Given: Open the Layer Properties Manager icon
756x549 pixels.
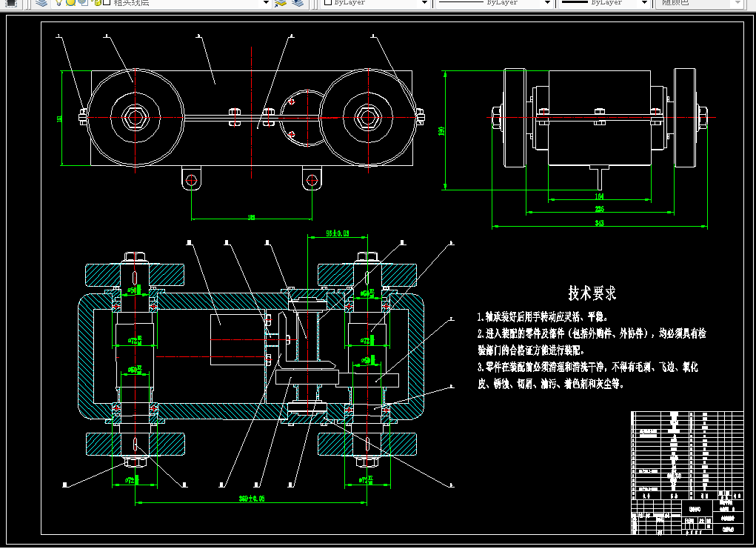Looking at the screenshot, I should [42, 3].
